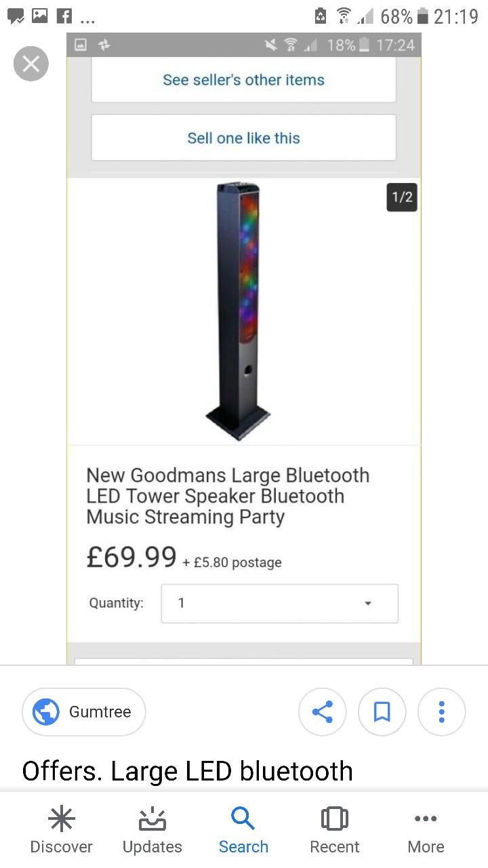Select the Search tab
488x868 pixels.
point(243,830)
